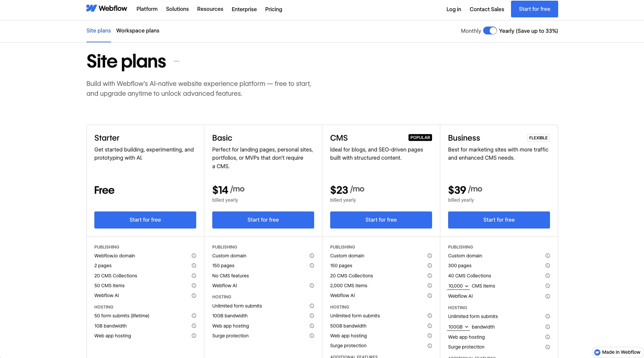Click info icon beside 300 pages in Business

548,266
